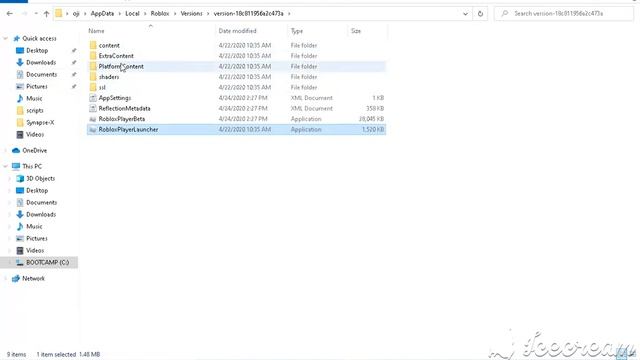Sort files by Name column
The width and height of the screenshot is (640, 360).
coord(96,31)
